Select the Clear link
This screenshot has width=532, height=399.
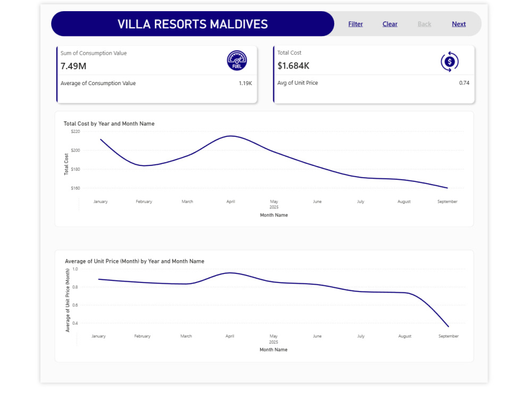(390, 24)
